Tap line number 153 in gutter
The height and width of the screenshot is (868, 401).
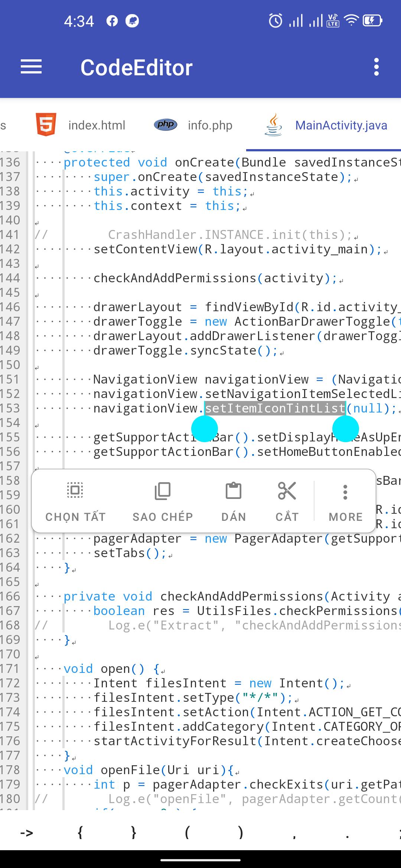coord(10,408)
